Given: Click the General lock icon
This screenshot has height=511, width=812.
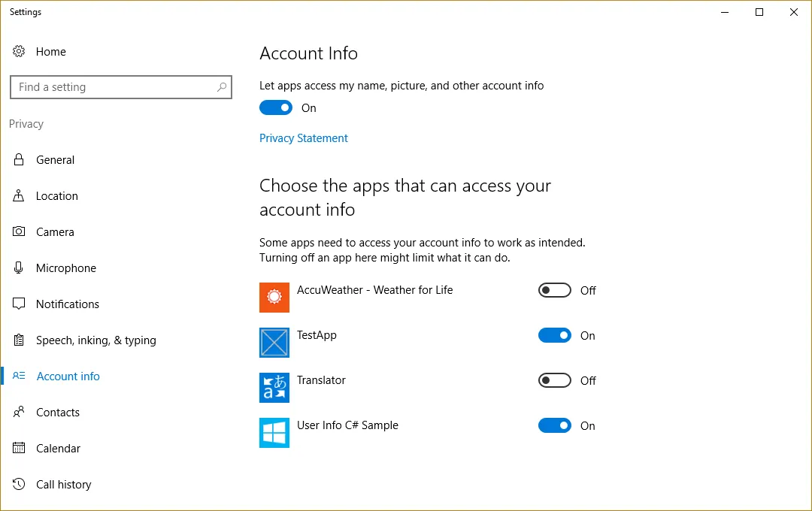Looking at the screenshot, I should pos(19,159).
